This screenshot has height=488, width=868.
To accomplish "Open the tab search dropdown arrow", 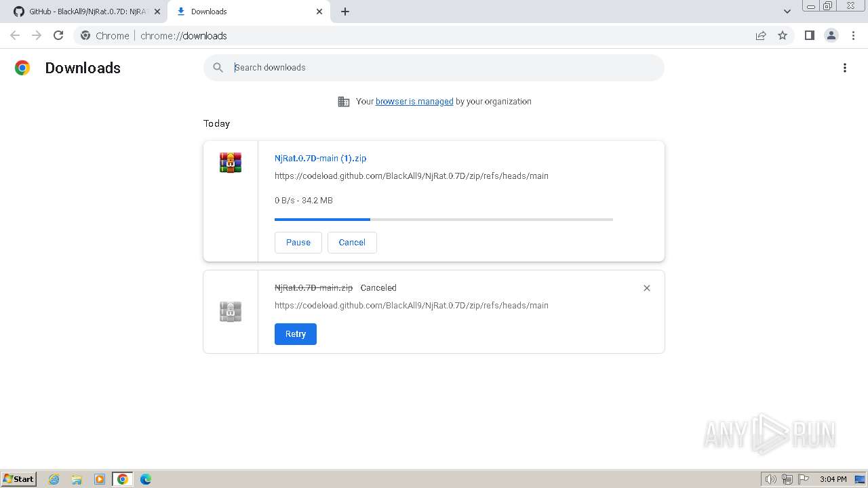I will point(787,12).
